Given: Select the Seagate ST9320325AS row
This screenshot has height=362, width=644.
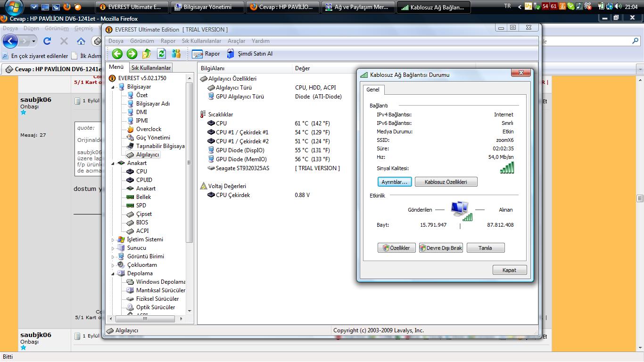Looking at the screenshot, I should pos(242,168).
